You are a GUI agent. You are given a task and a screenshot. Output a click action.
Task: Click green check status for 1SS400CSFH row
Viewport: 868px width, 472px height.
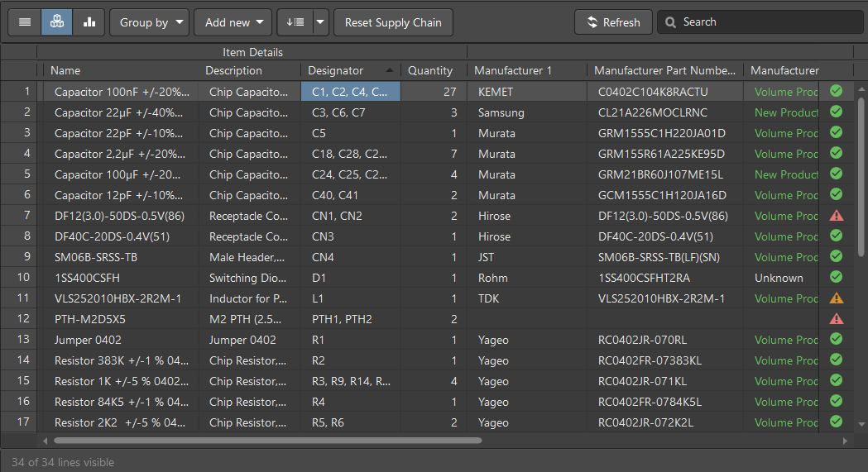(x=836, y=277)
